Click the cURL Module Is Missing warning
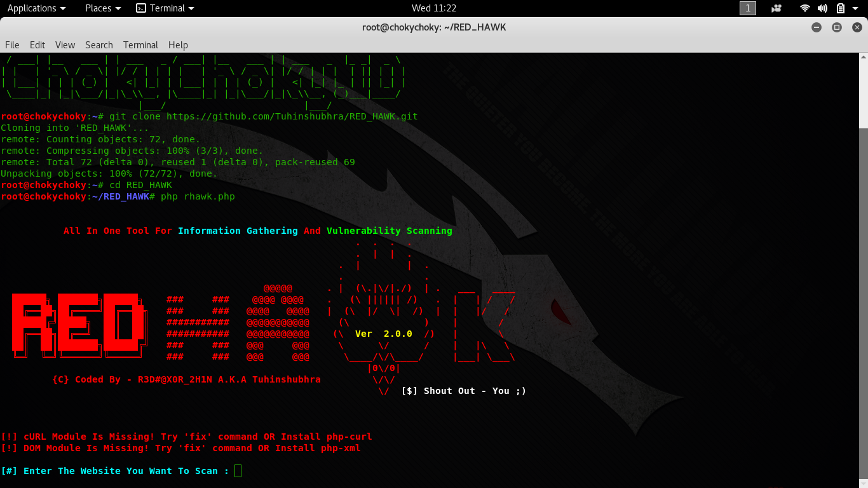 coord(186,437)
